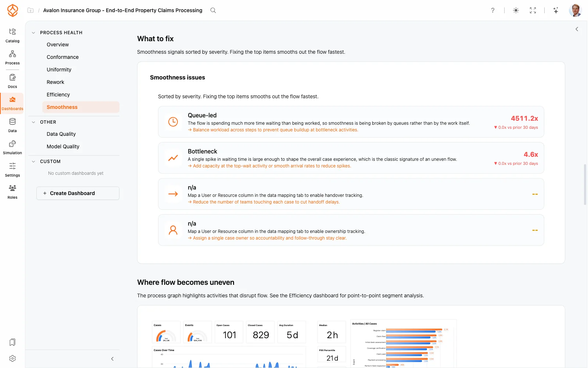Toggle light/dark theme sun icon
Screen dimensions: 588x368
[x=516, y=10]
